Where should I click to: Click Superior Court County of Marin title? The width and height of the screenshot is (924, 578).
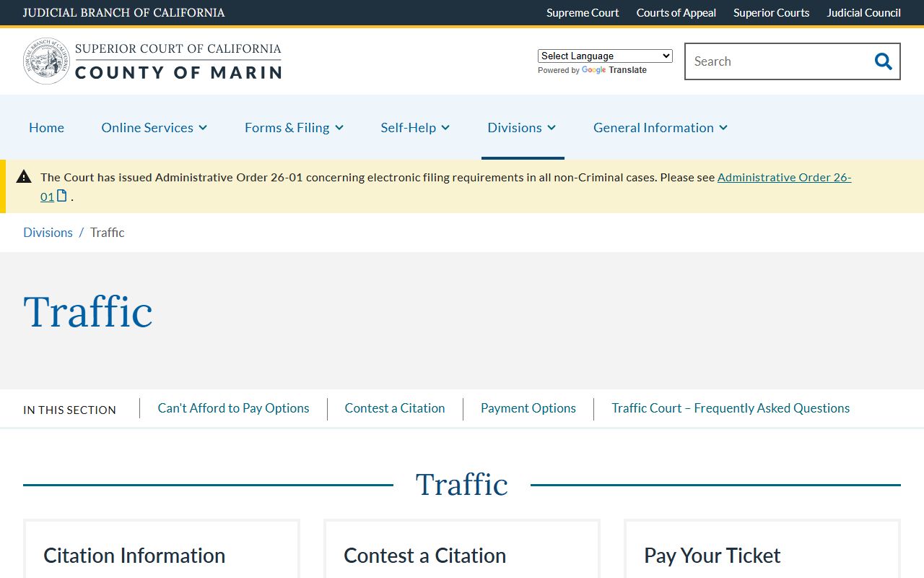(178, 61)
